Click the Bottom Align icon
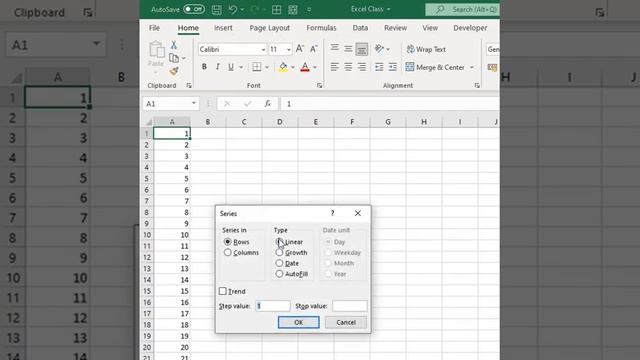Image resolution: width=640 pixels, height=360 pixels. point(362,49)
